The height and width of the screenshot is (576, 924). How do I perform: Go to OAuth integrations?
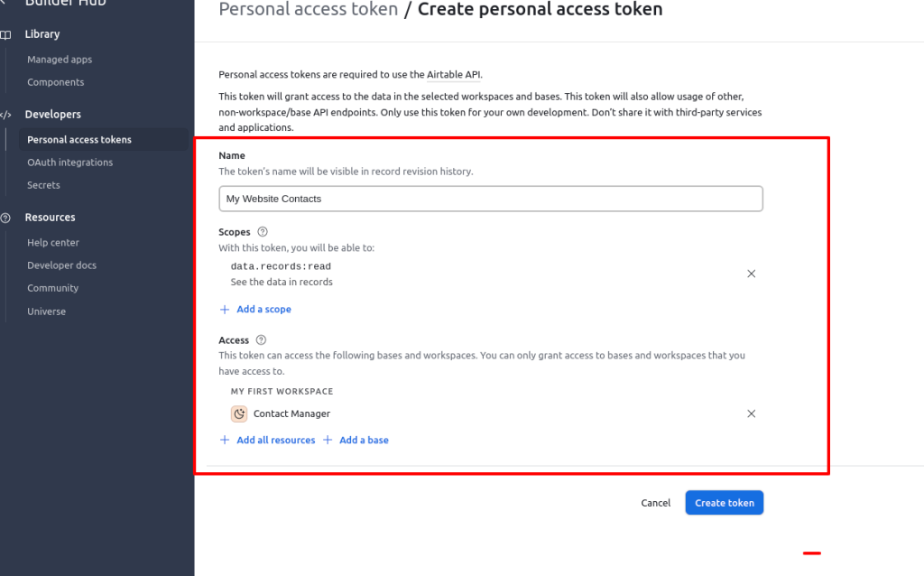[70, 163]
